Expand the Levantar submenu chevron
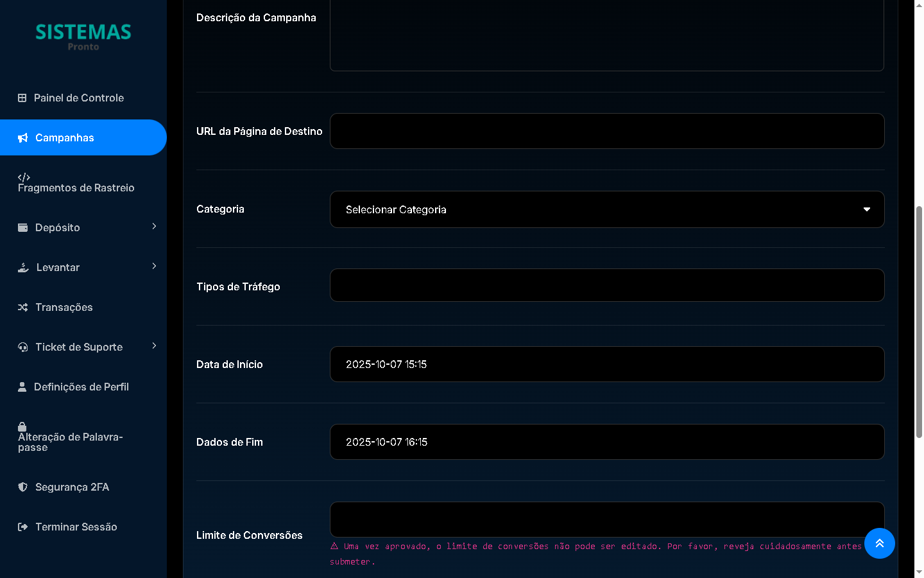The height and width of the screenshot is (578, 924). pos(154,267)
